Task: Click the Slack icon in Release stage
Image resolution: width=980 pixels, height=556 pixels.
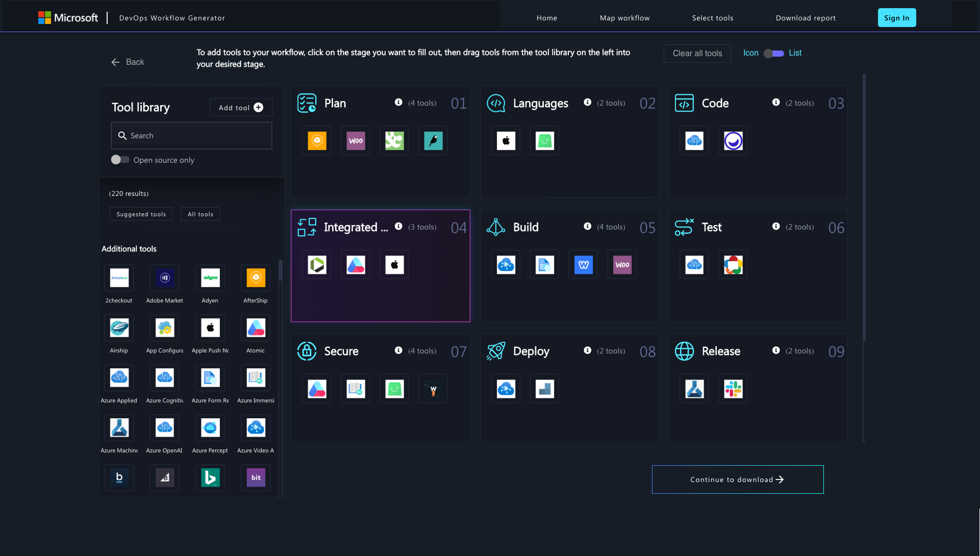Action: (733, 389)
